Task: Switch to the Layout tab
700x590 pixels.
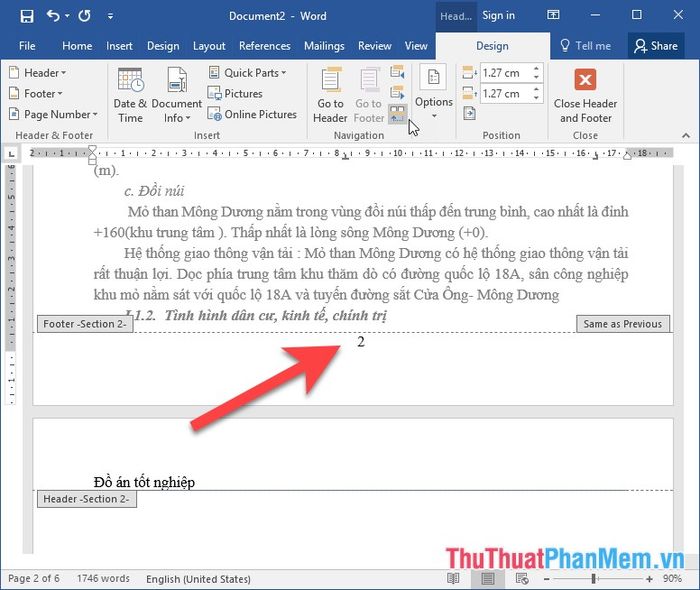Action: pos(209,46)
